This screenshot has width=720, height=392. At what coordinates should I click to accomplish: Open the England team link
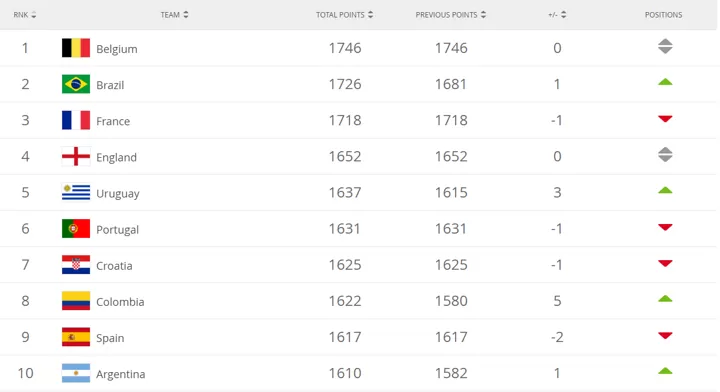pyautogui.click(x=116, y=157)
